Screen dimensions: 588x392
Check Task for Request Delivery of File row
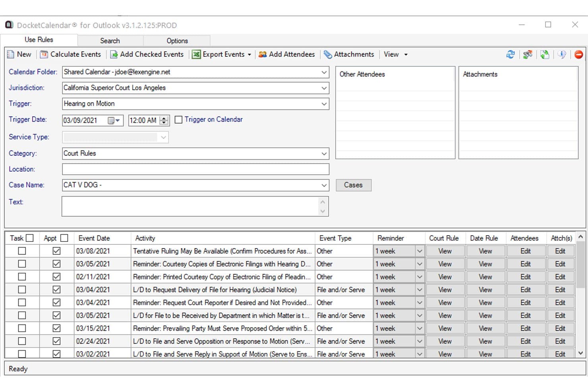point(22,290)
